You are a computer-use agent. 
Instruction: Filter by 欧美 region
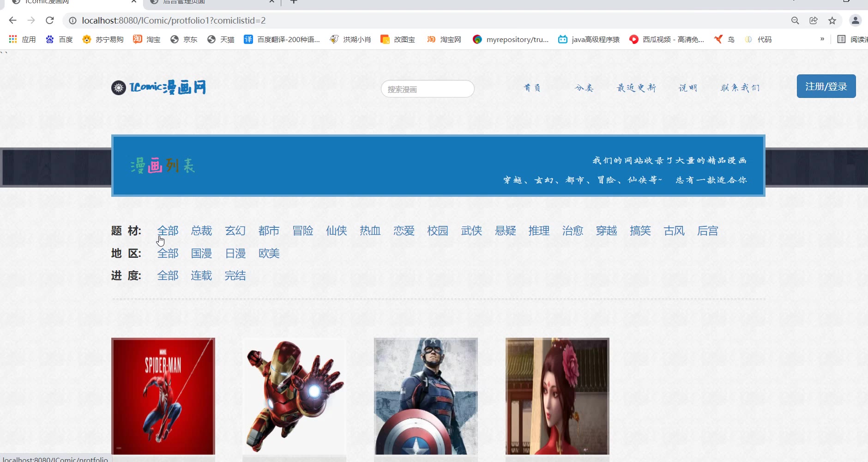pos(269,253)
